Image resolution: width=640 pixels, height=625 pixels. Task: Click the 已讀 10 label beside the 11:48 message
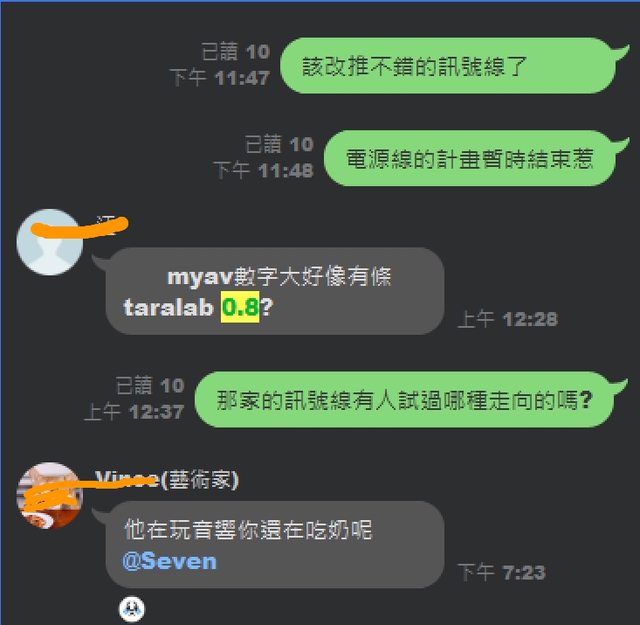pos(279,145)
